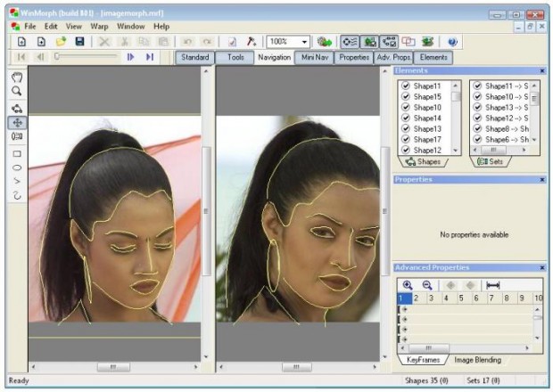Toggle Shape12 checkbox in shapes list
Image resolution: width=553 pixels, height=392 pixels.
(406, 150)
